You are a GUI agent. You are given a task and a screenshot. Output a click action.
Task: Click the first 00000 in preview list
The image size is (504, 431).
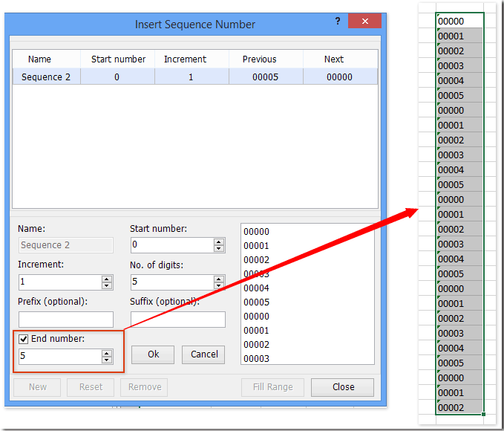[x=256, y=231]
